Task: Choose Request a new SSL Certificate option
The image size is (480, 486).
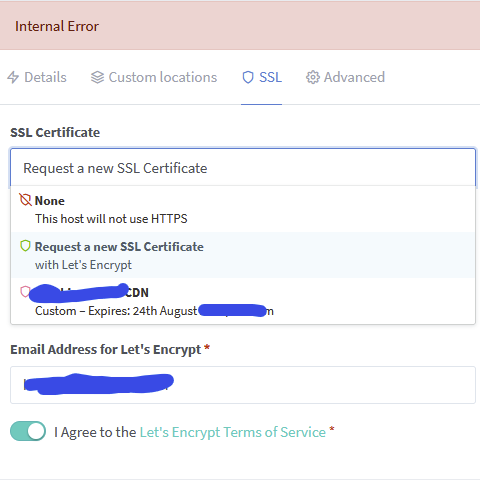Action: (243, 255)
